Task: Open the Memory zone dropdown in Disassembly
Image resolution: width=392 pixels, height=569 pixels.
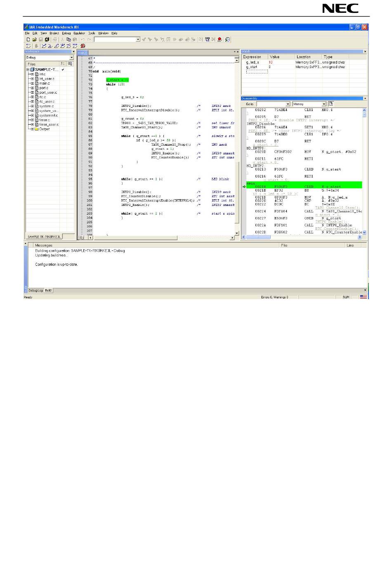Action: [324, 104]
